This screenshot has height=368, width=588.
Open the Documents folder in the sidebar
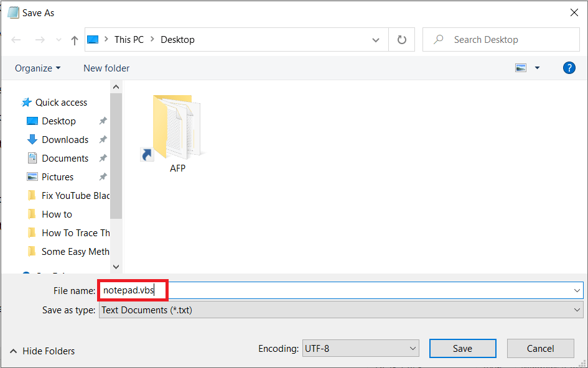(x=64, y=158)
